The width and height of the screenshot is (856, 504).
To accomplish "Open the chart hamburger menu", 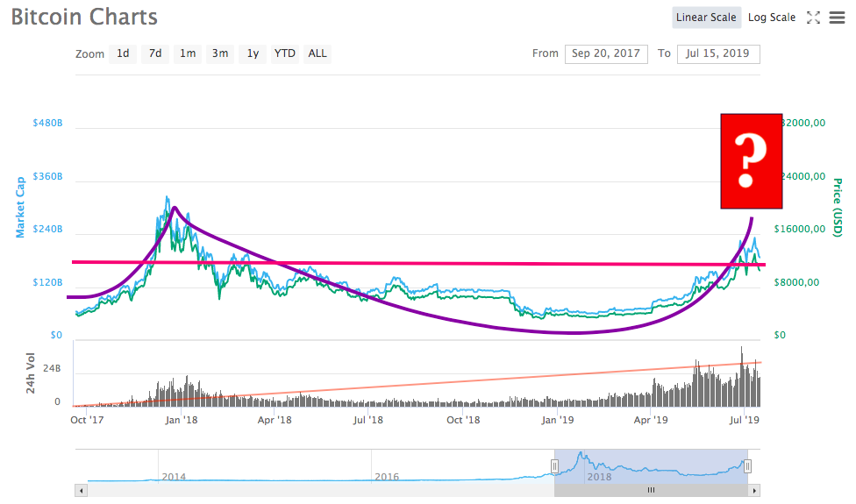I will pos(837,18).
